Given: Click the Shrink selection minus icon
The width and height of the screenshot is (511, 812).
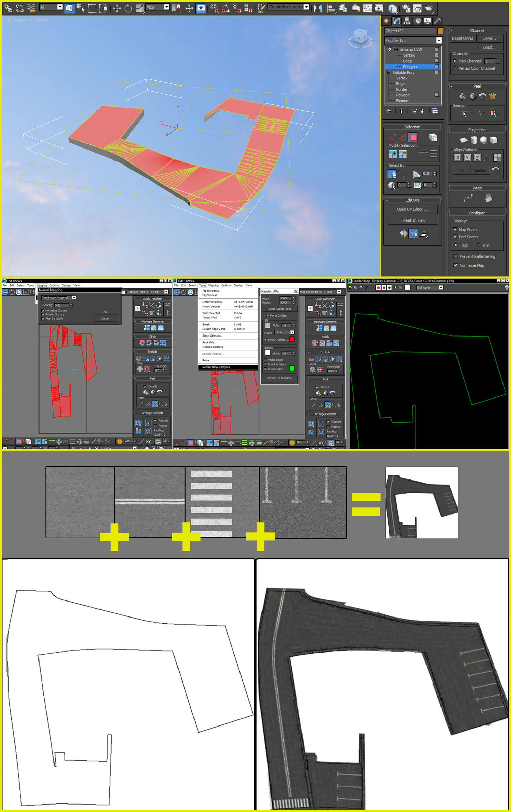Looking at the screenshot, I should click(x=403, y=154).
